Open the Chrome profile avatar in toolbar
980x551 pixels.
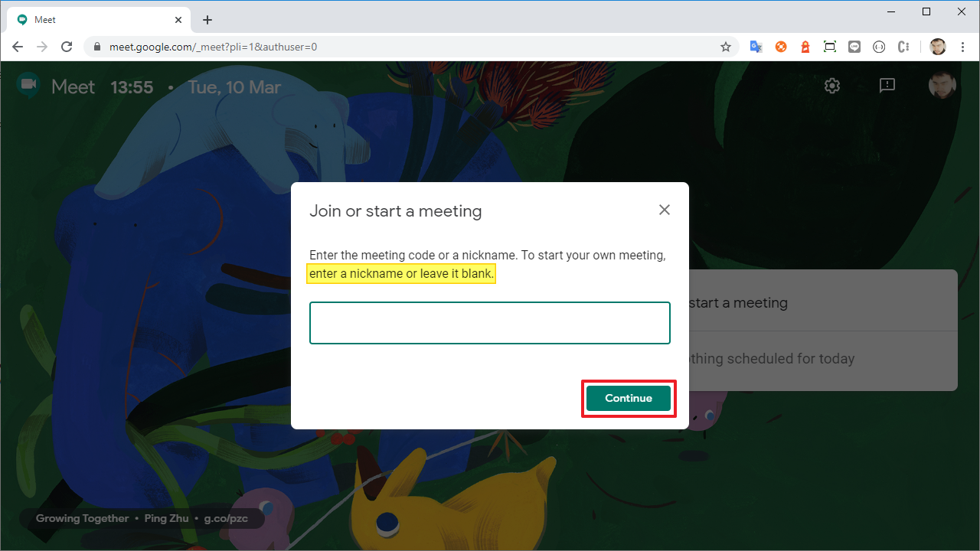(938, 47)
